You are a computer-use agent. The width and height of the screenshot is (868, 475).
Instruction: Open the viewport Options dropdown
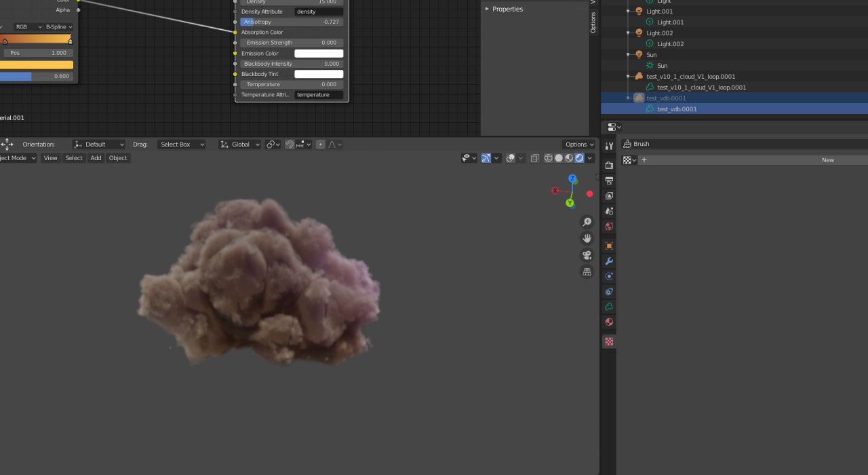(x=579, y=145)
